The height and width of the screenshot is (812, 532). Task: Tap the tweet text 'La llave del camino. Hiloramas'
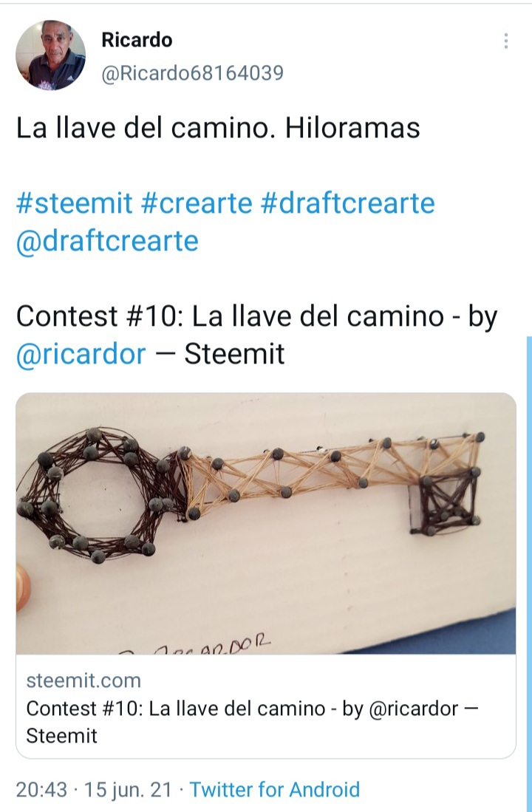(x=218, y=128)
